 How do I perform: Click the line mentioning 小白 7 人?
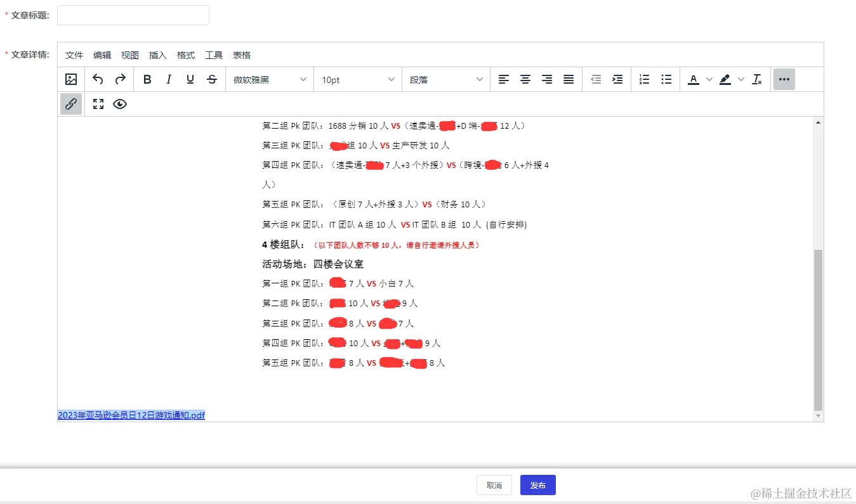coord(338,283)
